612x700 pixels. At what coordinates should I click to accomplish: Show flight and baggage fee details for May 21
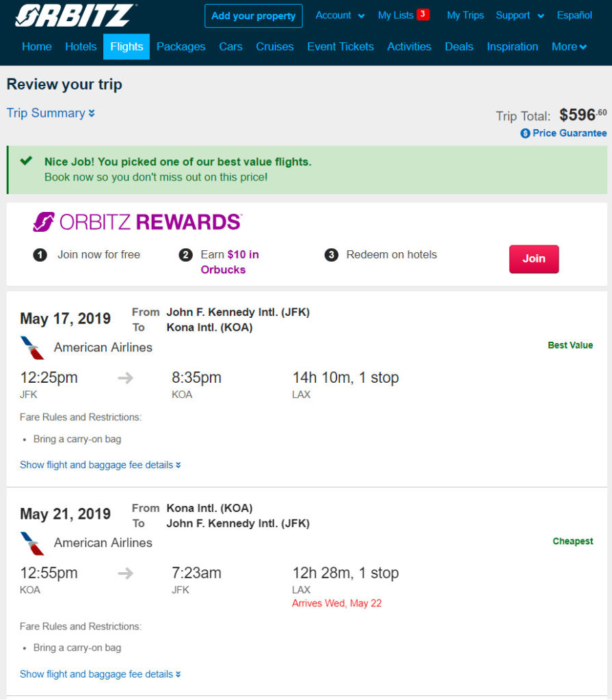click(x=100, y=674)
